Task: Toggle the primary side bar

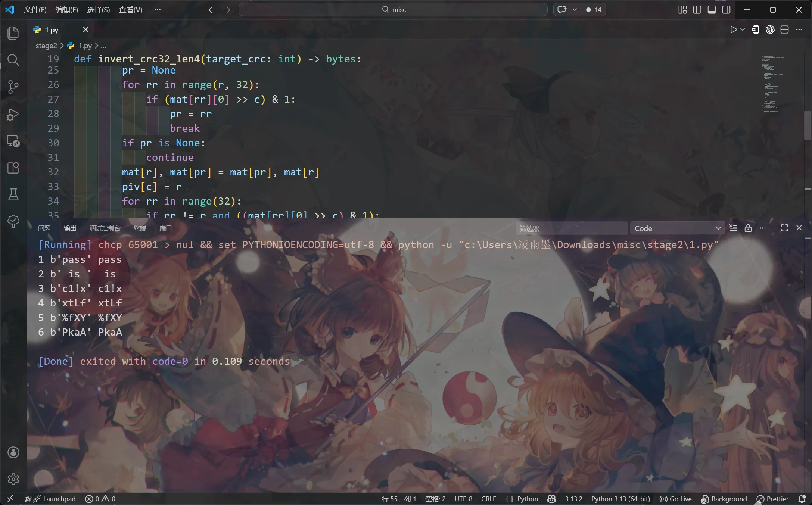Action: [x=697, y=10]
